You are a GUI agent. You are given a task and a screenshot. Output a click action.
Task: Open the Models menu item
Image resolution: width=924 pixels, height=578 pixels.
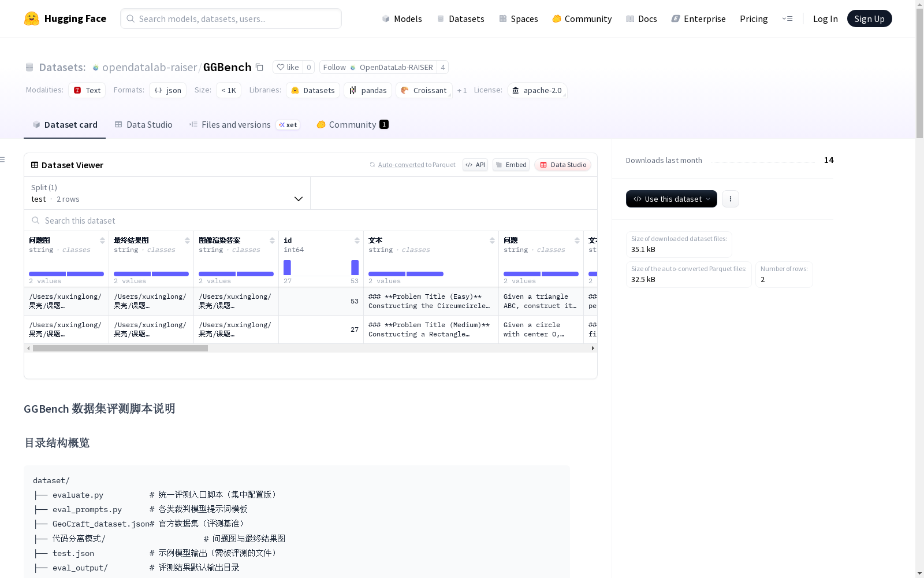click(x=402, y=18)
